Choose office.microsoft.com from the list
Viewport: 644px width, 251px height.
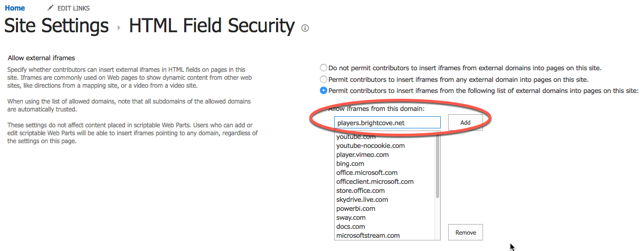click(x=367, y=173)
